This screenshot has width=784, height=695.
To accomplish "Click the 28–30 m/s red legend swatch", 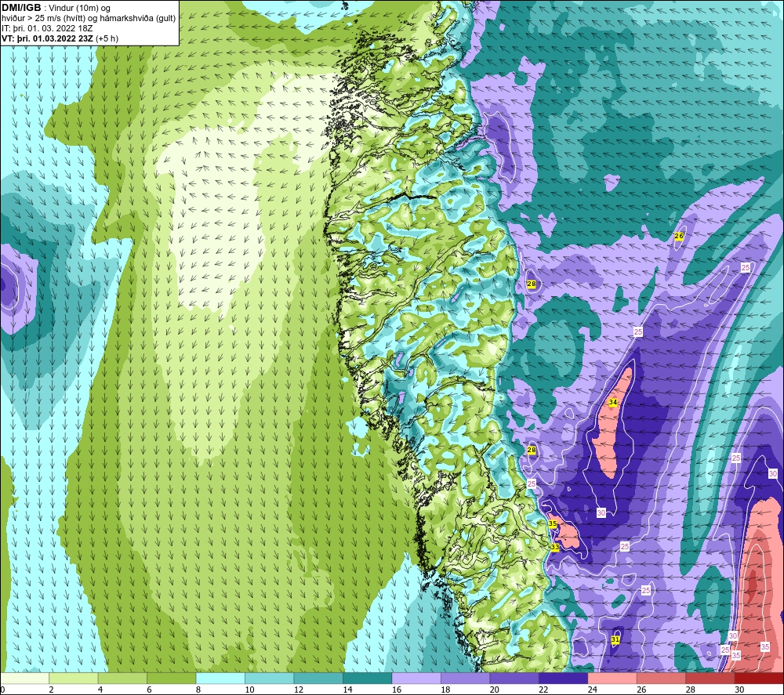I will 710,679.
